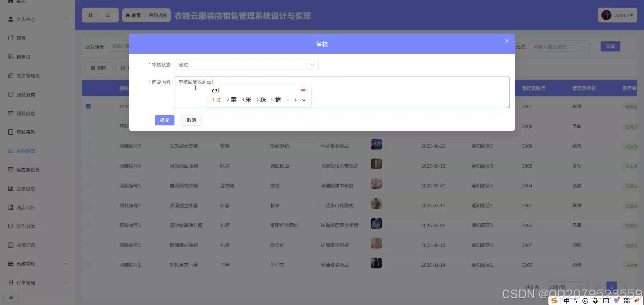
Task: Click the 服装分类 sidebar icon
Action: coord(11,94)
